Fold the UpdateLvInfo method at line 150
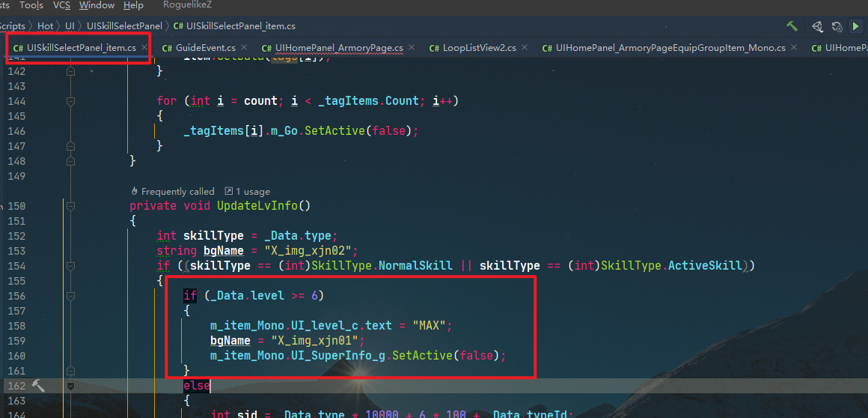Viewport: 868px width, 418px height. coord(70,206)
